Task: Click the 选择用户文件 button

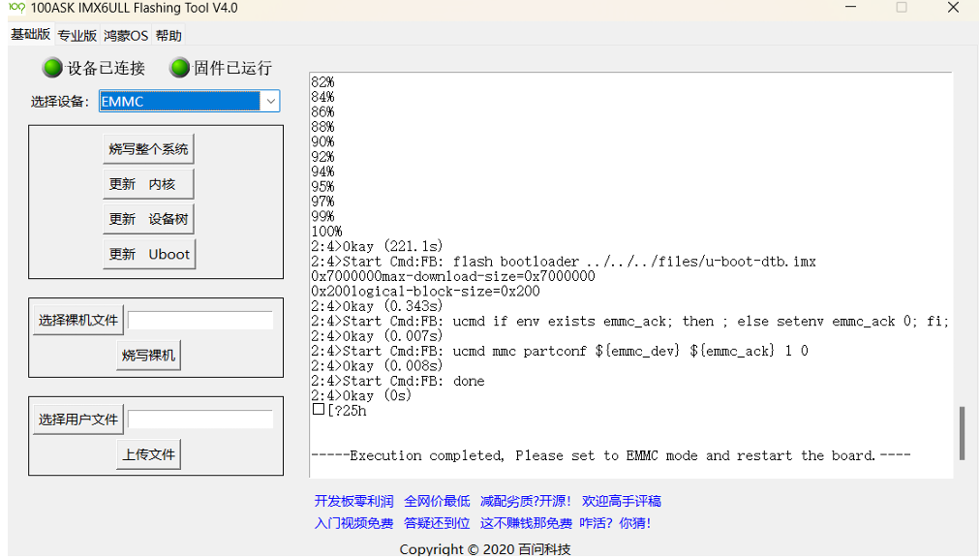Action: (78, 420)
